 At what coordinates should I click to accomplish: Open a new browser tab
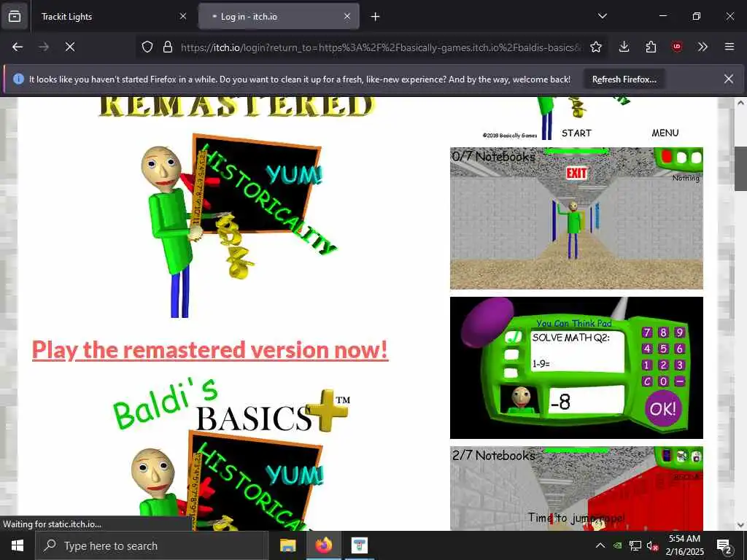376,17
